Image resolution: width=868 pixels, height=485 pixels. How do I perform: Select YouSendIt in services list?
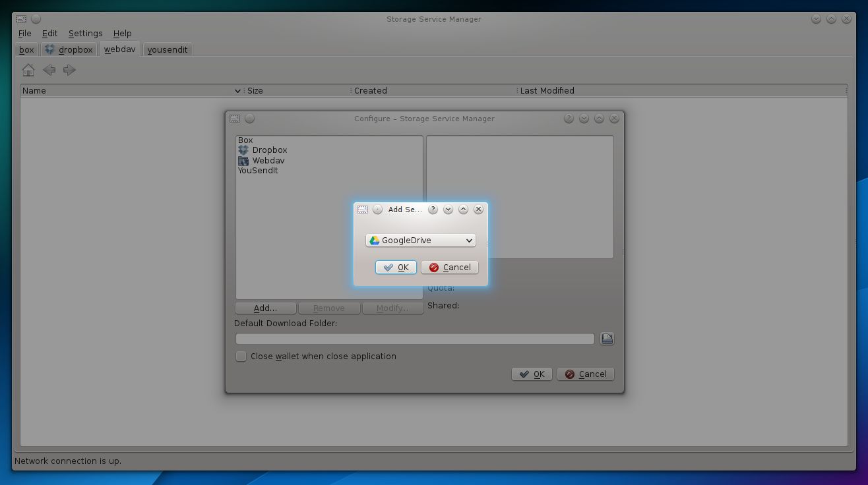click(x=258, y=171)
